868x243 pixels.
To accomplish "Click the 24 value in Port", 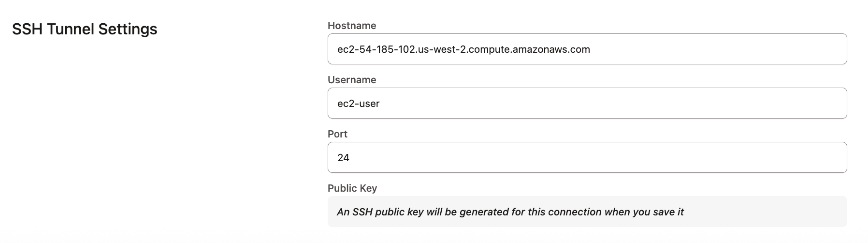I will [344, 158].
